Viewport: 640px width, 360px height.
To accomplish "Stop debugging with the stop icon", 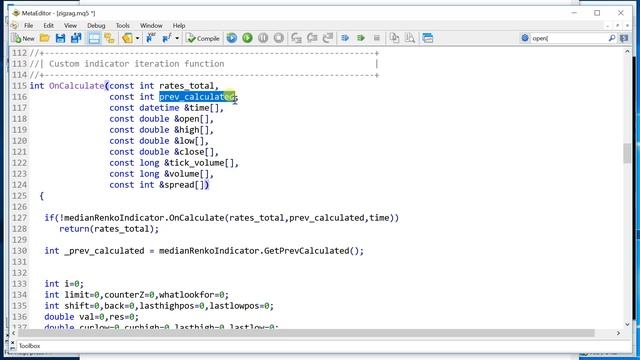I will click(279, 38).
